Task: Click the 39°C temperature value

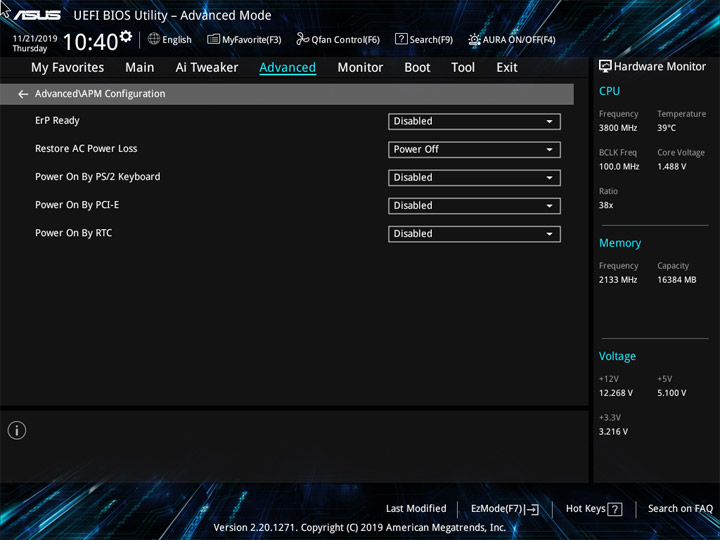Action: 666,128
